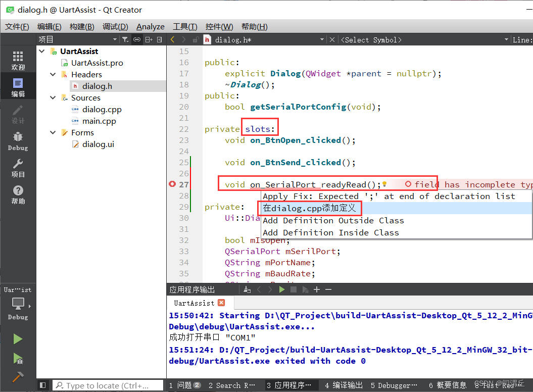
Task: Click the clear output broom icon
Action: coord(247,289)
